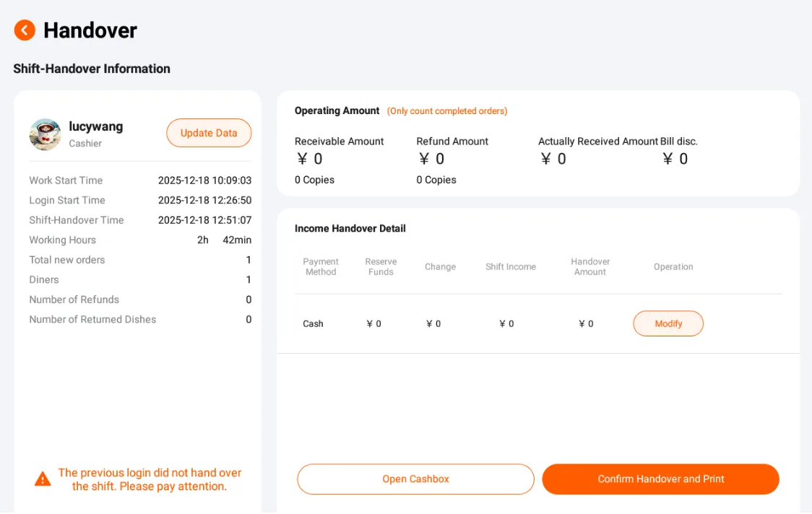The width and height of the screenshot is (812, 514).
Task: Click the Shift Income column header
Action: click(511, 266)
